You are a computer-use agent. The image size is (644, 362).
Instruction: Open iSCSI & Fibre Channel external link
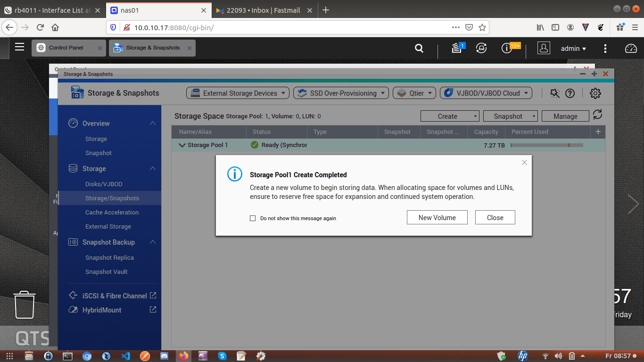(x=153, y=296)
